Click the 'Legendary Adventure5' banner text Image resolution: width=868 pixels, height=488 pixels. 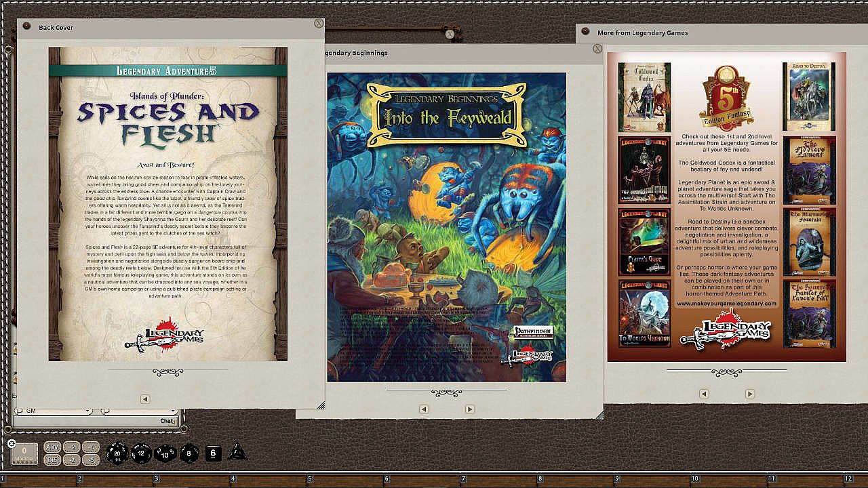tap(167, 71)
